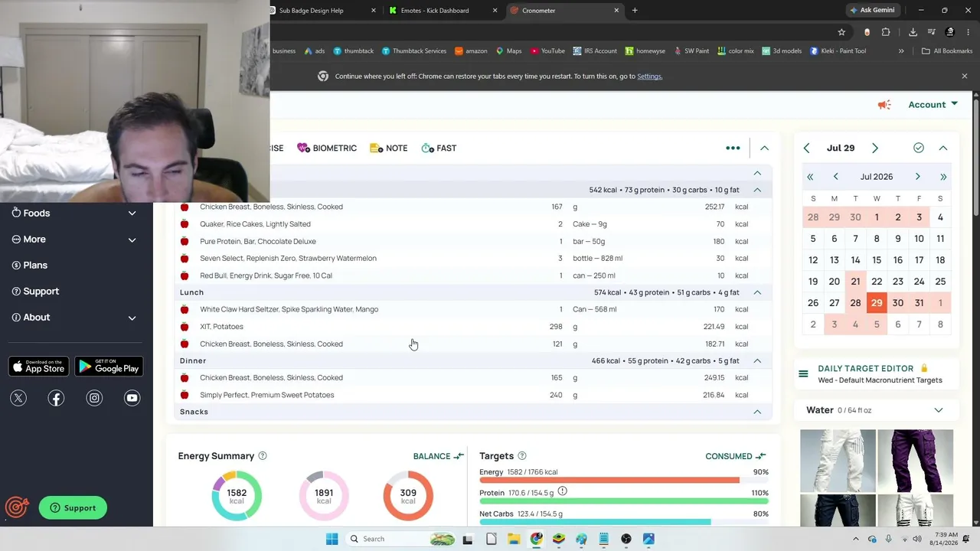The width and height of the screenshot is (980, 551).
Task: Open the Account dropdown
Action: (x=933, y=105)
